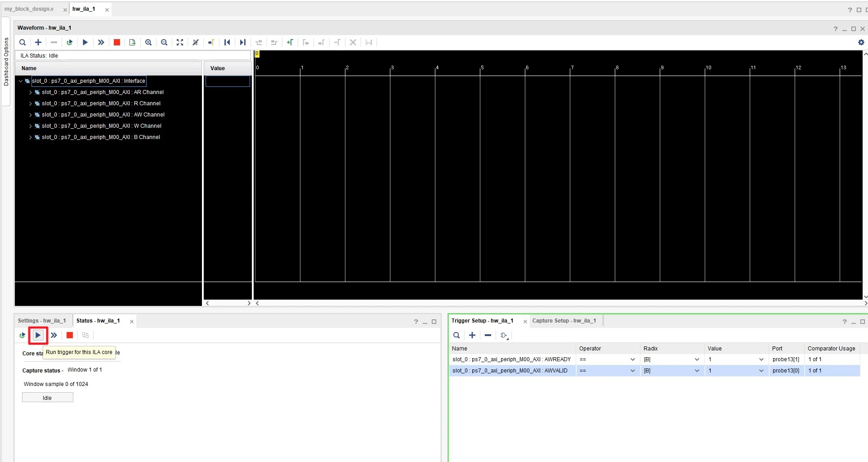Image resolution: width=868 pixels, height=462 pixels.
Task: Switch to the my_block_design.v tab
Action: pos(29,9)
